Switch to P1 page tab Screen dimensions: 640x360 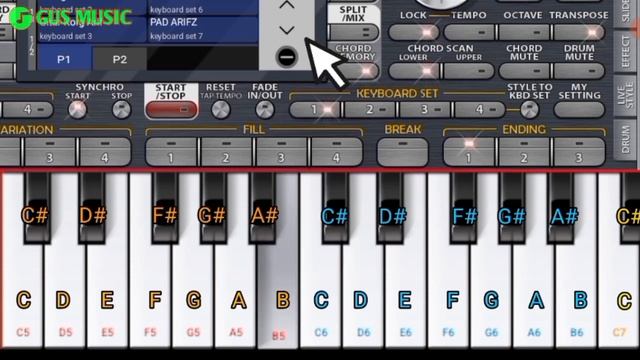[64, 59]
